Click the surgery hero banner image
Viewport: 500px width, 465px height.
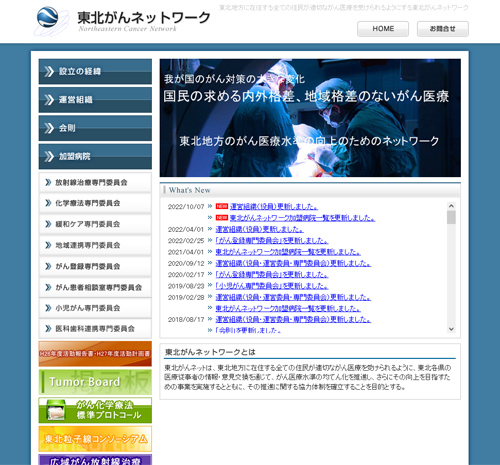click(x=310, y=118)
